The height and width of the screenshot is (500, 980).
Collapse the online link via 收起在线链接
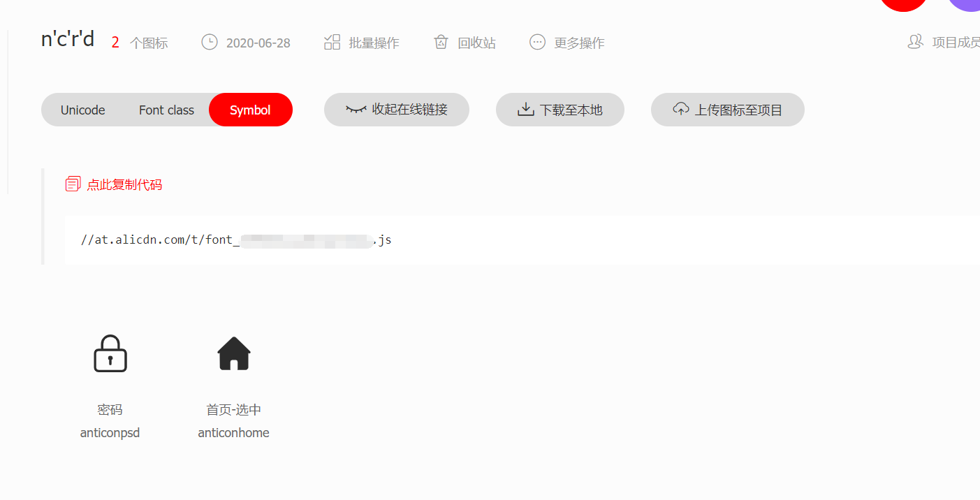(396, 109)
